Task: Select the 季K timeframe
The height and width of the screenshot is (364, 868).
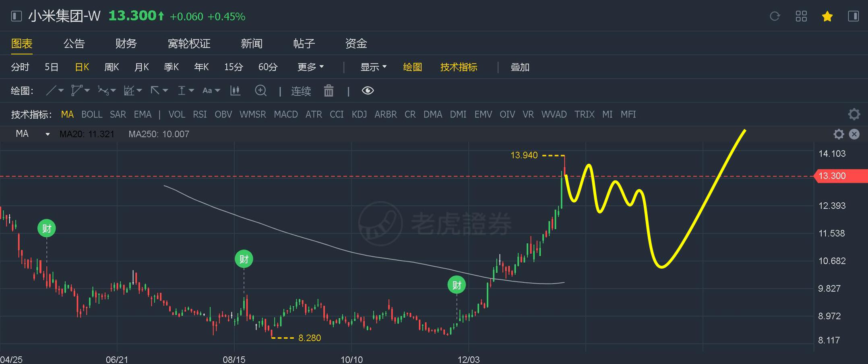Action: [x=171, y=67]
